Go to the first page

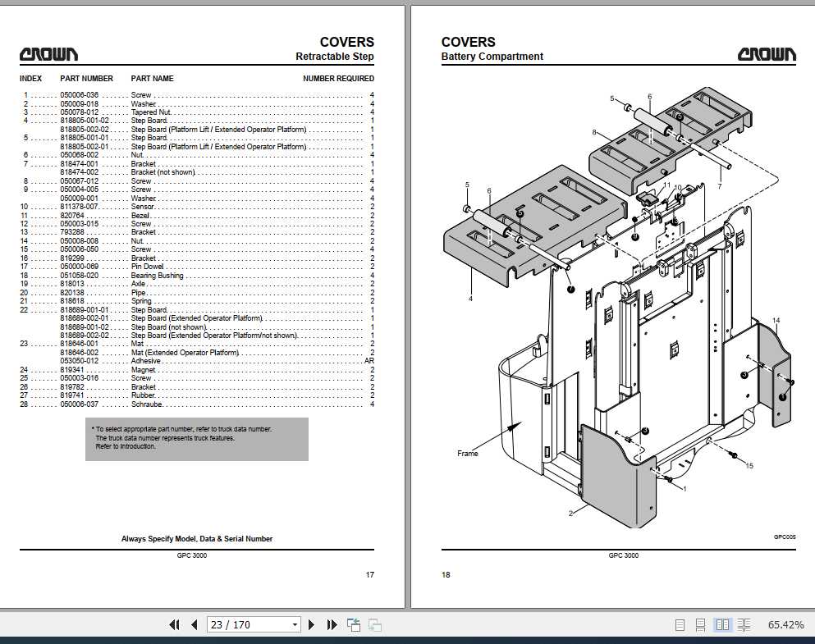click(175, 625)
